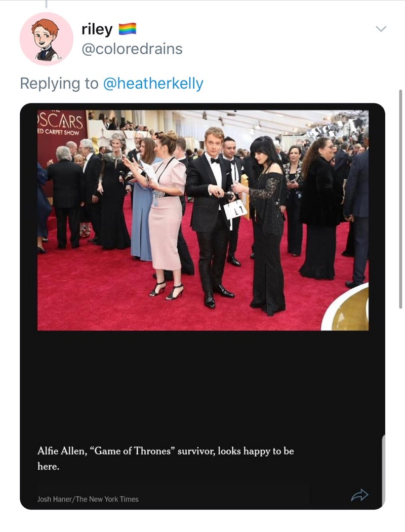Screen dimensions: 405x532
Task: Open the @heatherkelly profile link
Action: pyautogui.click(x=153, y=84)
